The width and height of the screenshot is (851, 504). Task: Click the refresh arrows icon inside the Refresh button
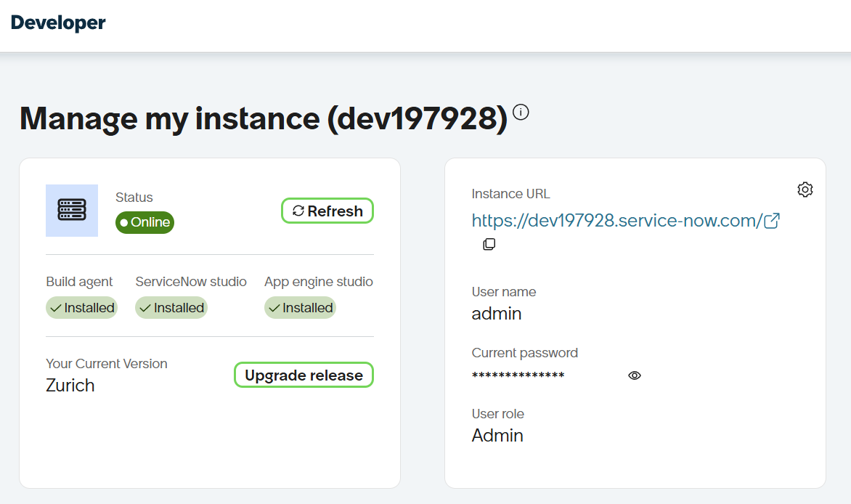(299, 211)
